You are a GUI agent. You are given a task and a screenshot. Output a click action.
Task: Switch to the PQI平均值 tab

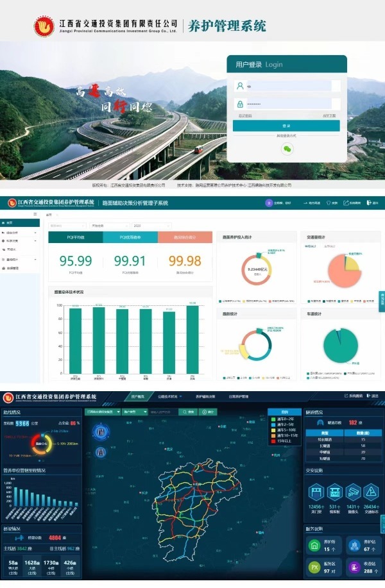pos(76,237)
